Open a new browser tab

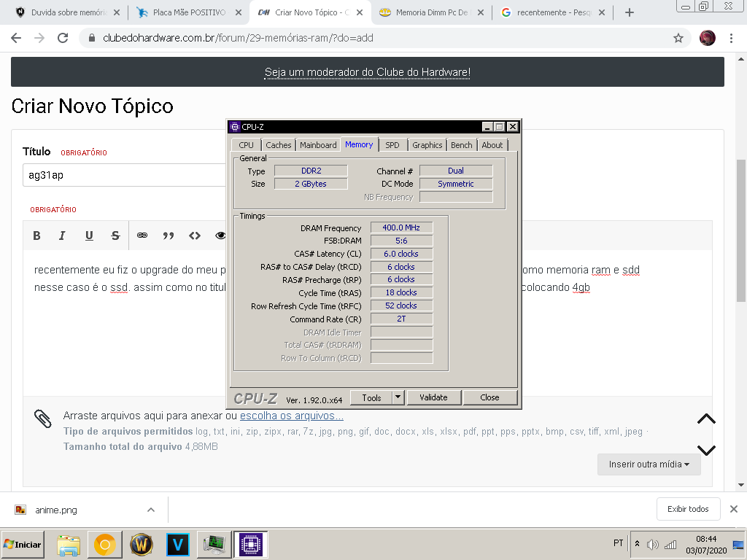click(630, 13)
